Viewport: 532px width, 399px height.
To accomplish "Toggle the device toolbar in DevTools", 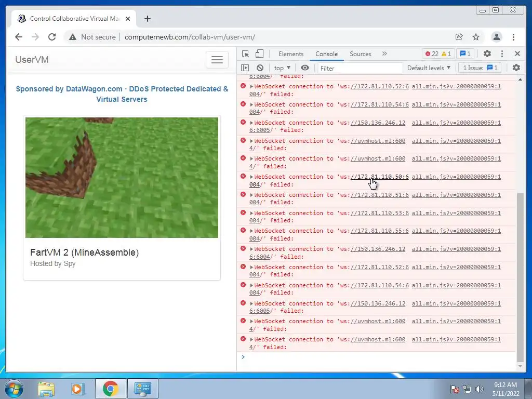I will (259, 54).
